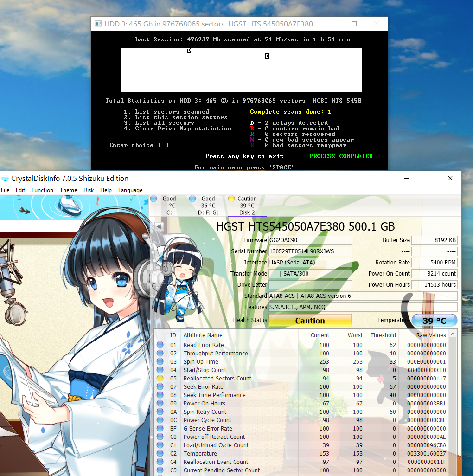The height and width of the screenshot is (476, 473).
Task: Click the status orb for Spin-Up Time
Action: (160, 361)
